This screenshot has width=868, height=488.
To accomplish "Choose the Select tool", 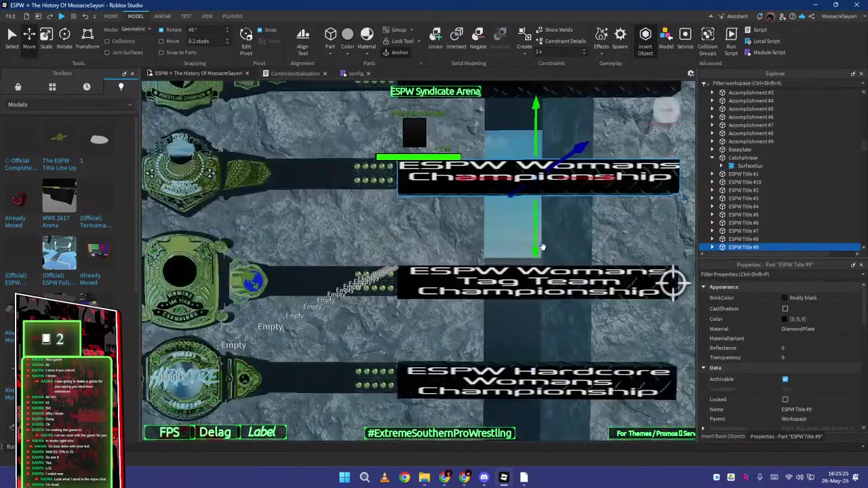I will tap(12, 38).
